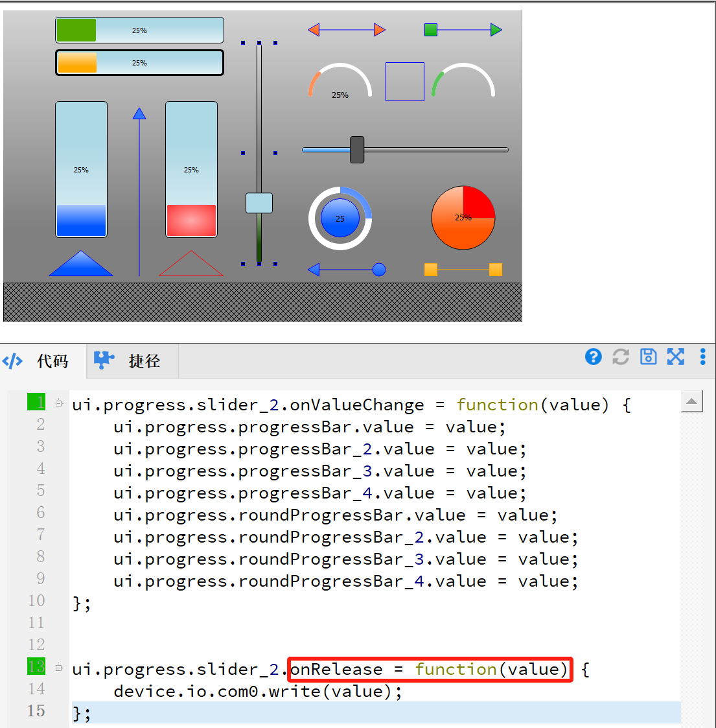The width and height of the screenshot is (716, 728).
Task: Open the three-dot more options menu
Action: pos(702,357)
